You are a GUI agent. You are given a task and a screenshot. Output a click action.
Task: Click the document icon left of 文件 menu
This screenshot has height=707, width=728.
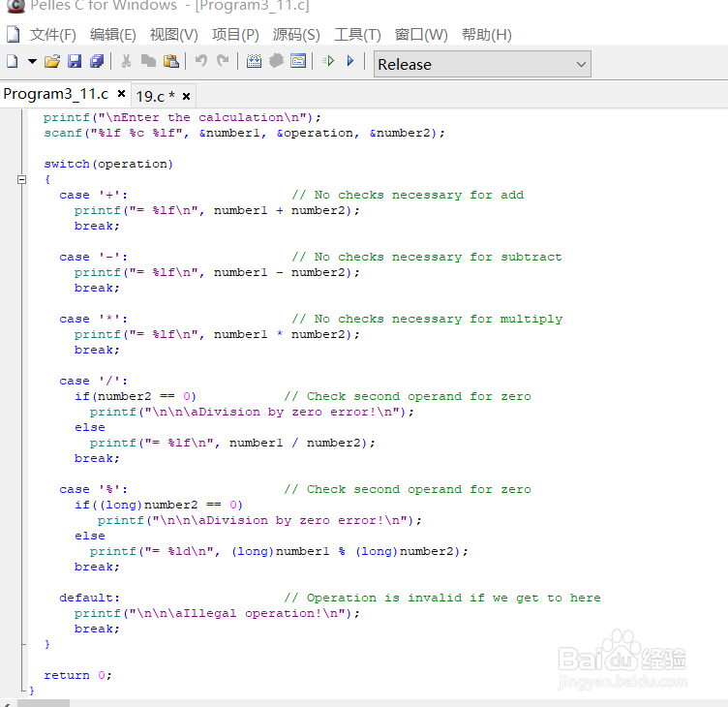click(x=13, y=35)
